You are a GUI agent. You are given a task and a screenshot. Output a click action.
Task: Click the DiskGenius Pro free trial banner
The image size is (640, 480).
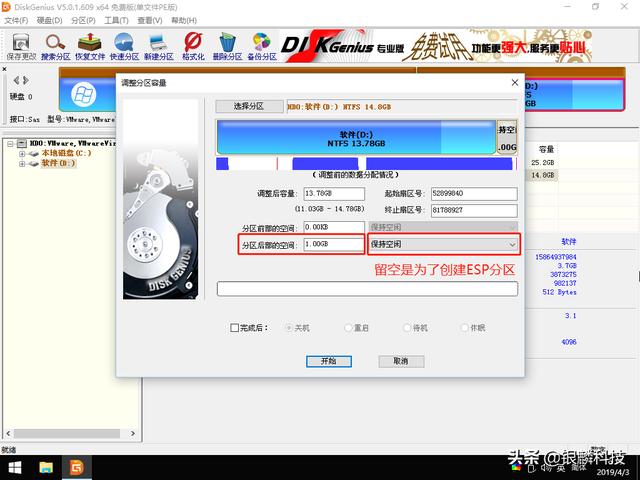pyautogui.click(x=436, y=46)
